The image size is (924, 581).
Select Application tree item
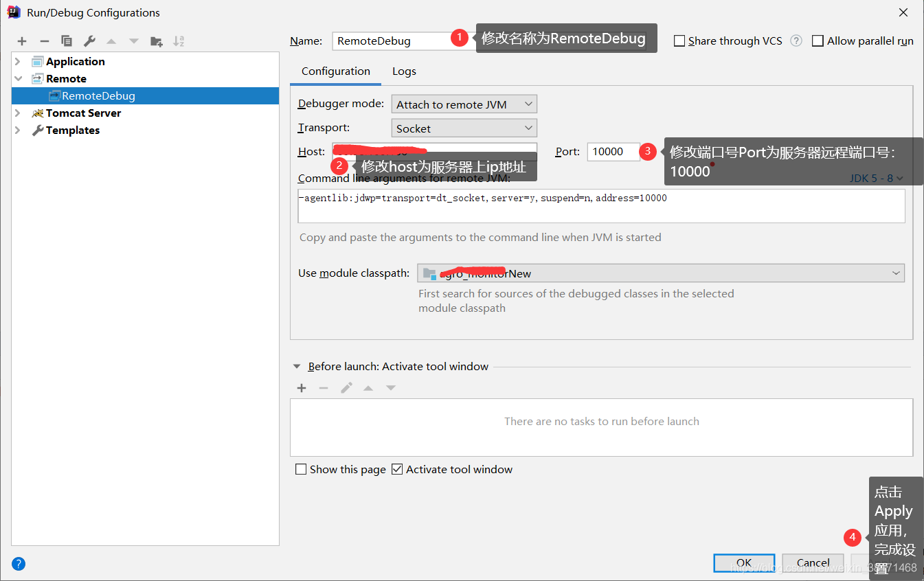pyautogui.click(x=76, y=62)
